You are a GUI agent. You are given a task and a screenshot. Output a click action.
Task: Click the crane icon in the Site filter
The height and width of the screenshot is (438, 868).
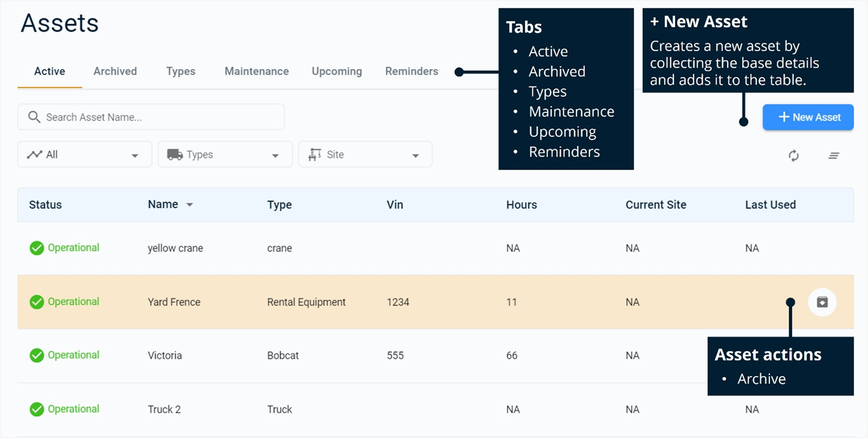coord(315,155)
